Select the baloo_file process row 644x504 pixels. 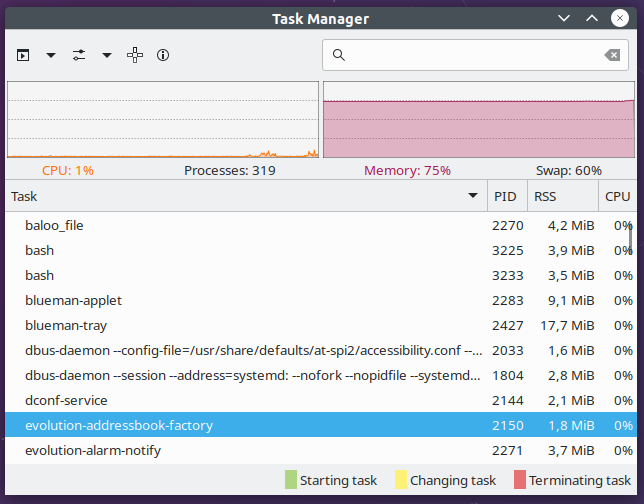[321, 226]
